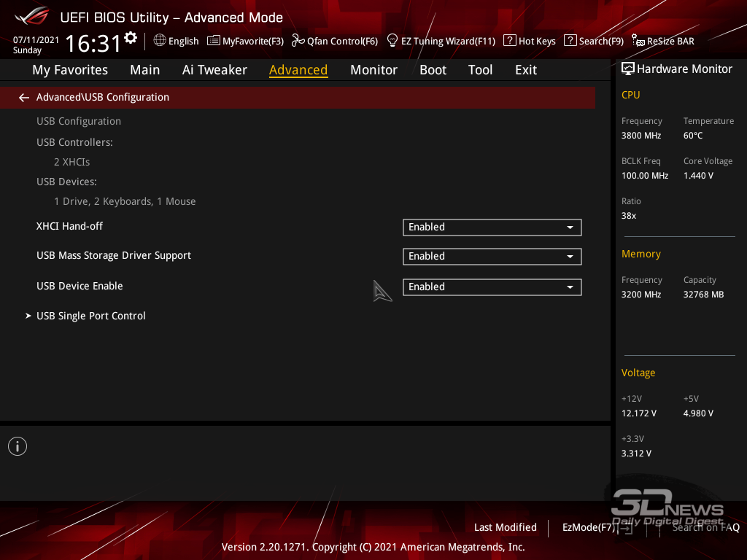Launch Qfan Control(F6)
This screenshot has width=747, height=560.
point(343,42)
